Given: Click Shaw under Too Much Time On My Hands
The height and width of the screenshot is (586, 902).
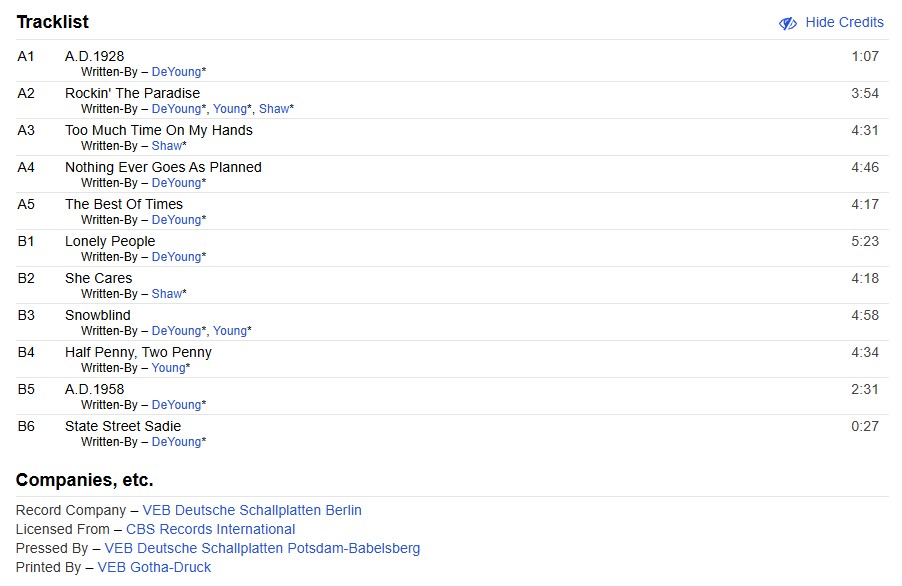Looking at the screenshot, I should [x=166, y=146].
